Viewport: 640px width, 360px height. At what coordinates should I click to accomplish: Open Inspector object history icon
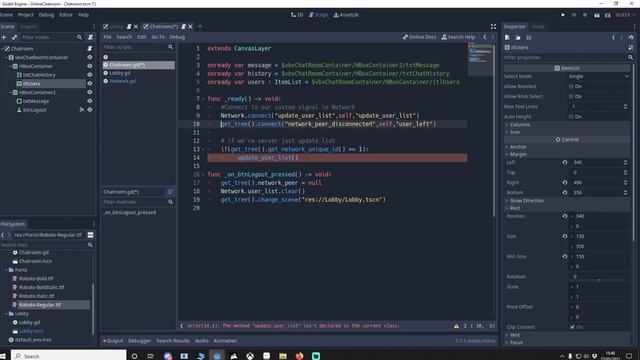631,37
